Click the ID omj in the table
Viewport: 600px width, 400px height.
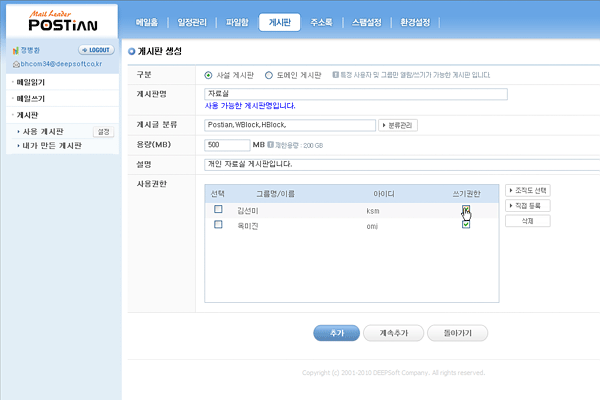tap(372, 226)
